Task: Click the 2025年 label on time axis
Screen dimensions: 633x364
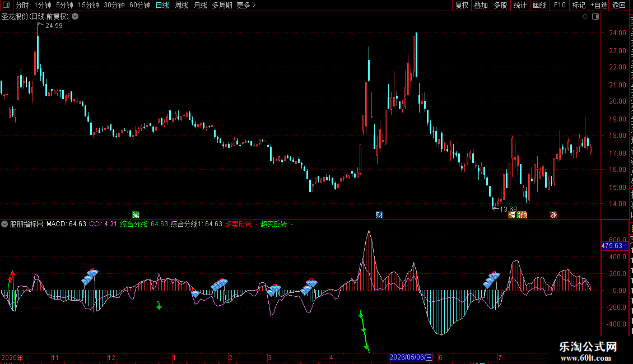Action: pyautogui.click(x=12, y=357)
